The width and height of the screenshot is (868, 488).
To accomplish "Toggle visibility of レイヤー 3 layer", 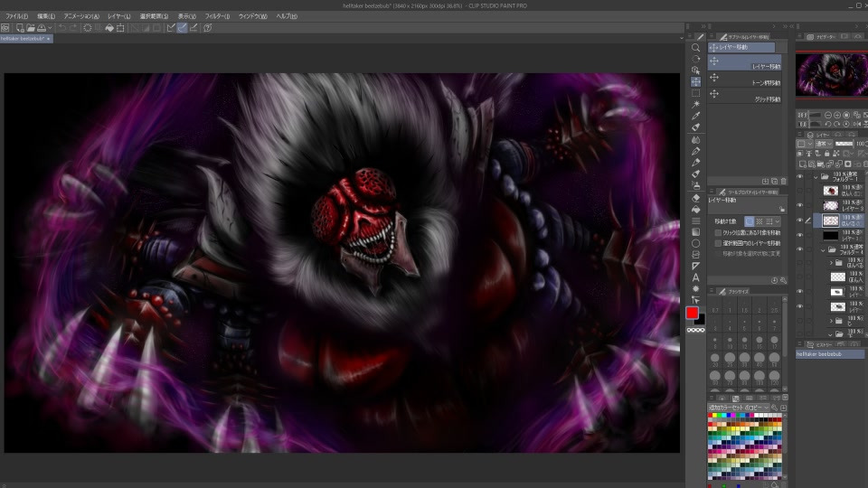I will point(800,205).
